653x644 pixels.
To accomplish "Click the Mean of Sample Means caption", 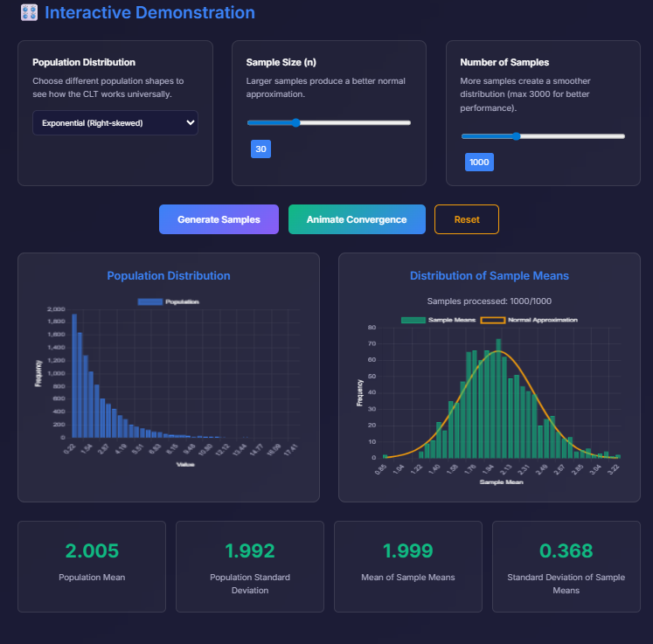I will coord(408,577).
